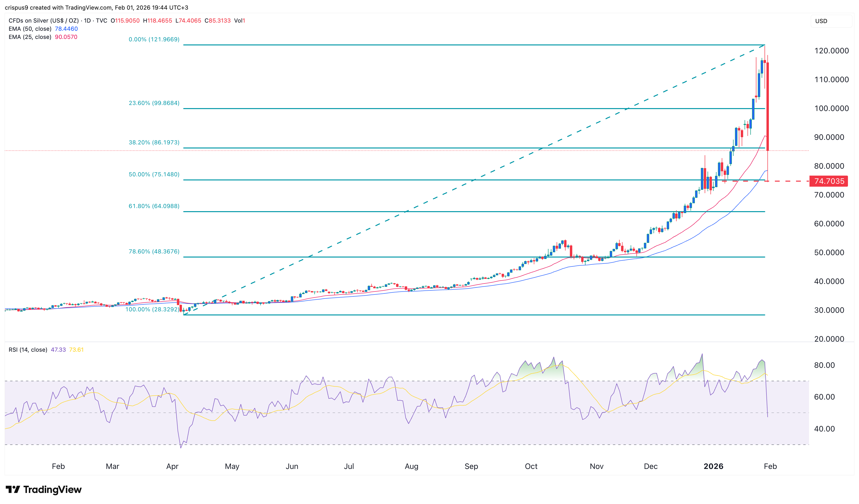The height and width of the screenshot is (504, 859).
Task: Open the USD currency selector
Action: [x=822, y=21]
